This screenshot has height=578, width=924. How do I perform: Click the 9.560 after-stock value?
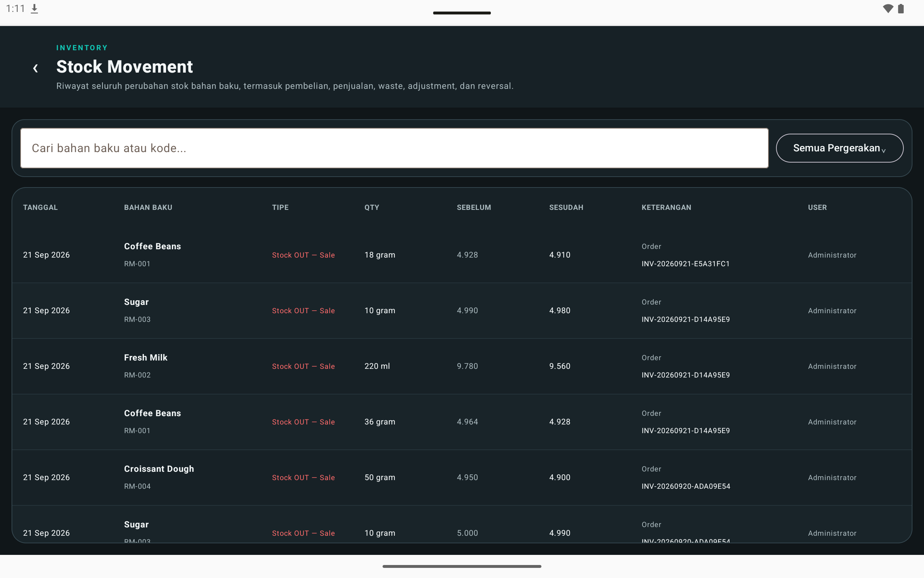(x=560, y=366)
